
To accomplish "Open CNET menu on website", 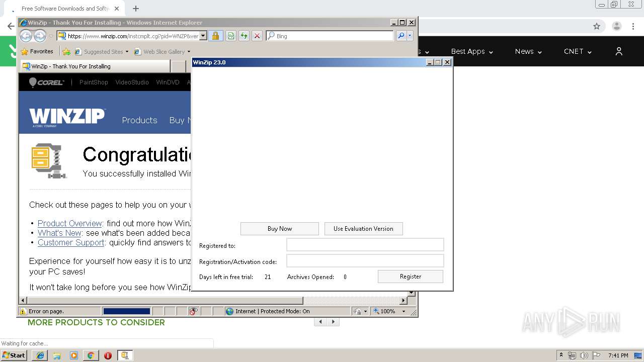I will pos(578,51).
